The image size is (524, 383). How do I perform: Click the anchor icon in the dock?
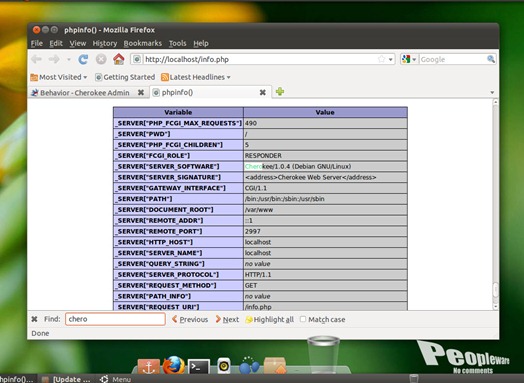[149, 367]
